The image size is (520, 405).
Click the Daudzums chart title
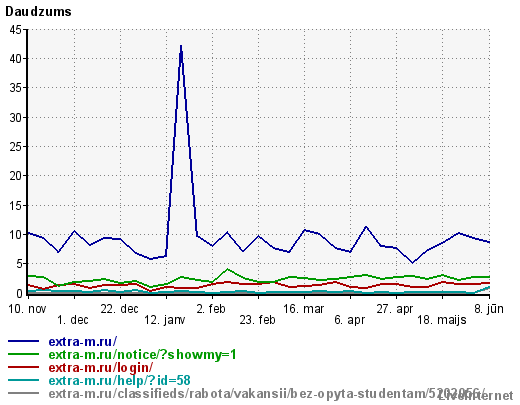coord(38,12)
